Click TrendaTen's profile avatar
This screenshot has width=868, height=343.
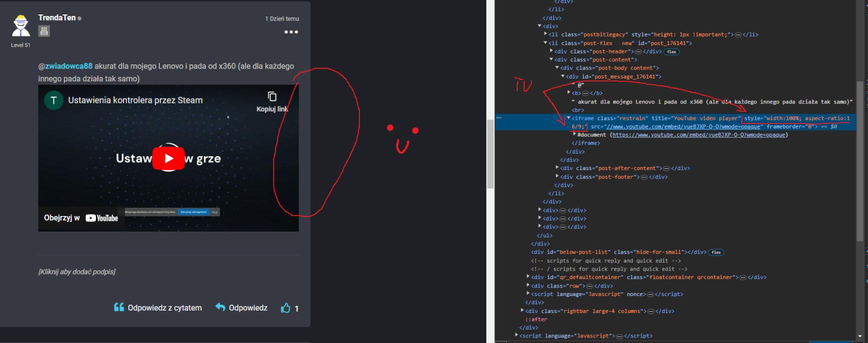pyautogui.click(x=21, y=26)
